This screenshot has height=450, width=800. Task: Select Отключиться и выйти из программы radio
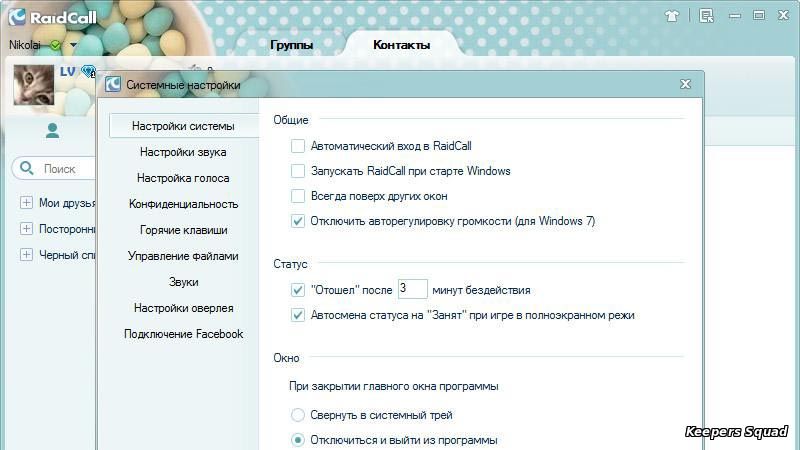tap(298, 440)
